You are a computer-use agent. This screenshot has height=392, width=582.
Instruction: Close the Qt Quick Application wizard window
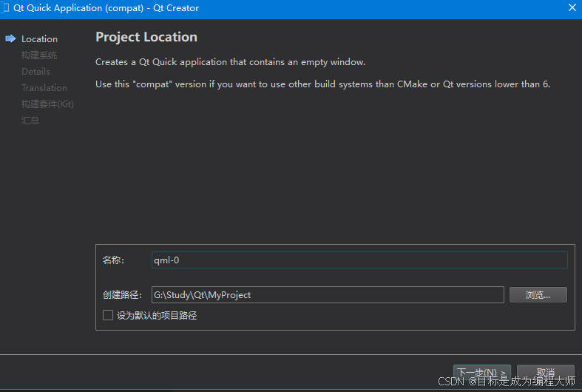572,7
